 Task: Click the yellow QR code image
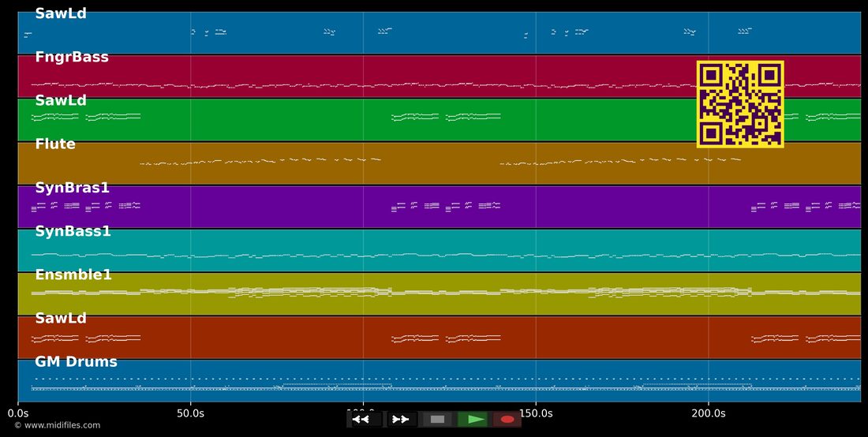pyautogui.click(x=740, y=104)
